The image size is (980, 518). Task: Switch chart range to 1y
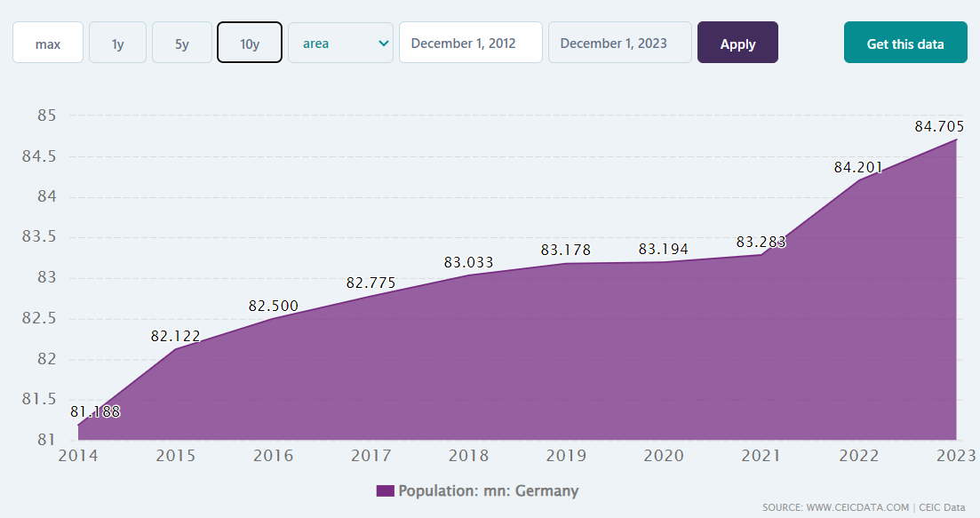pyautogui.click(x=117, y=43)
